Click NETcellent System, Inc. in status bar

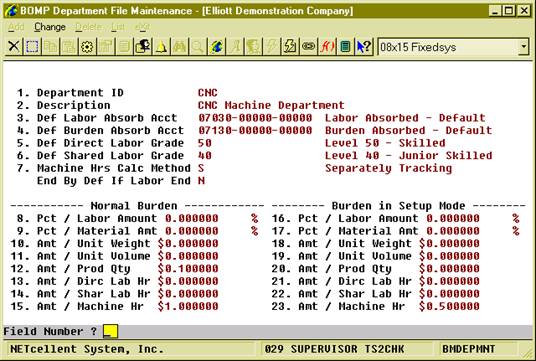tap(87, 349)
